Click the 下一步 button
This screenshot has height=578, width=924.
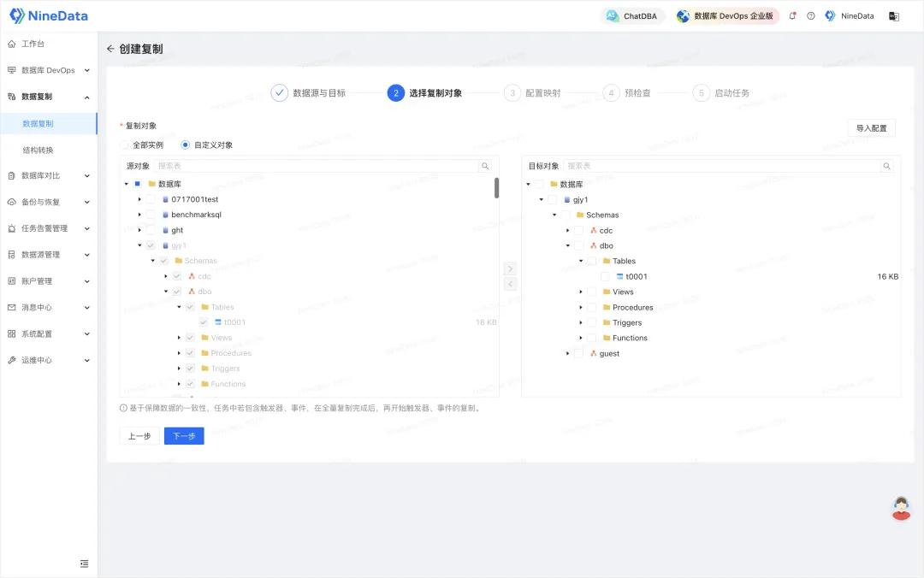(x=184, y=436)
